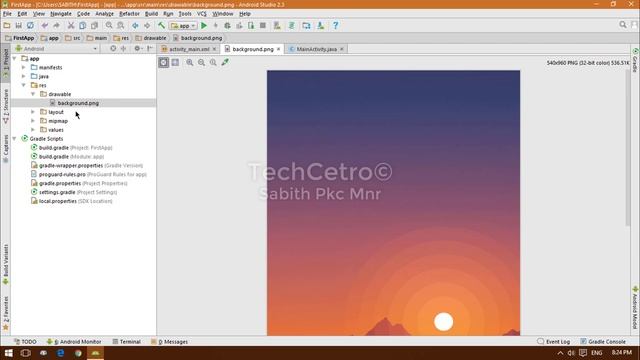This screenshot has height=360, width=640.
Task: Open the Android Monitor tool window
Action: pos(74,342)
